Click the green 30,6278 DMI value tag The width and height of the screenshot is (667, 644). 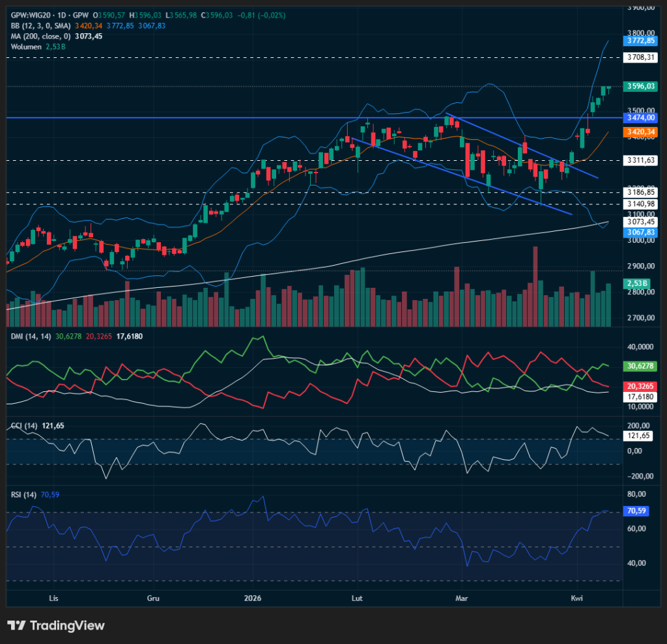640,366
